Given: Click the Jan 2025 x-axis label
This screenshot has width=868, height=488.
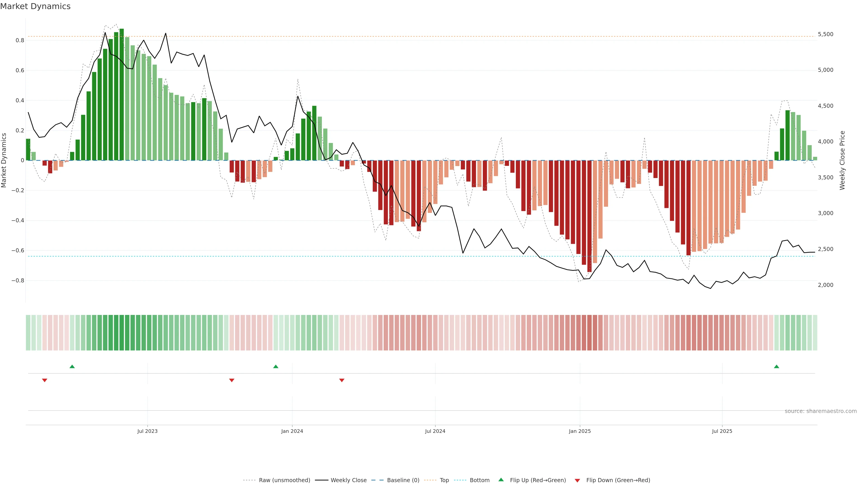Looking at the screenshot, I should [x=580, y=431].
